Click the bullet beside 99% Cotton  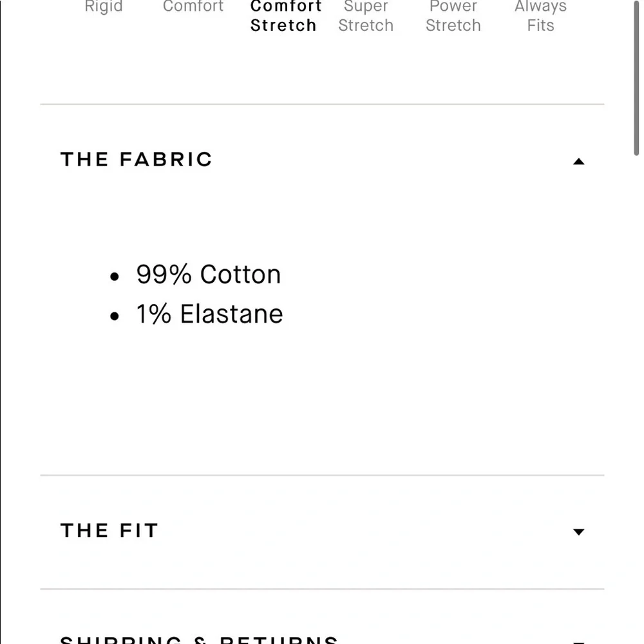(115, 277)
